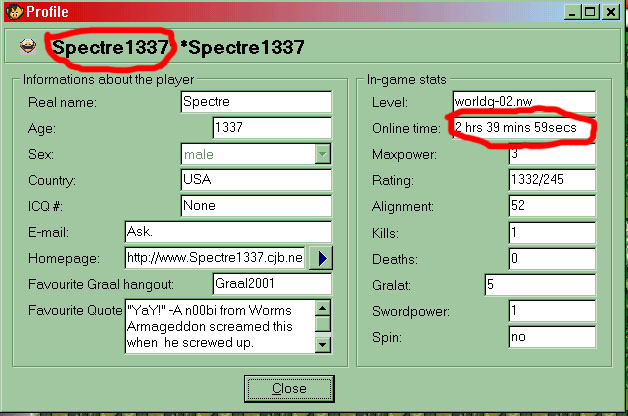Close the window using the title bar X
Screen dimensions: 628x416
coord(611,11)
